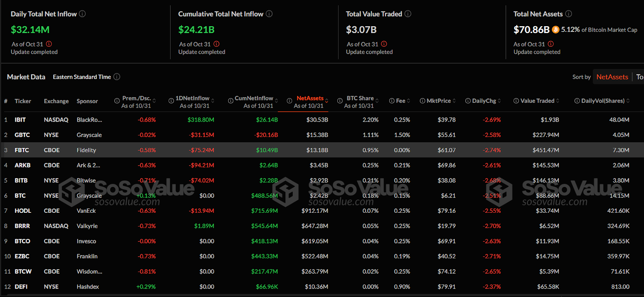Click the $74.12 market price for BTCW
The width and height of the screenshot is (644, 297).
[447, 272]
